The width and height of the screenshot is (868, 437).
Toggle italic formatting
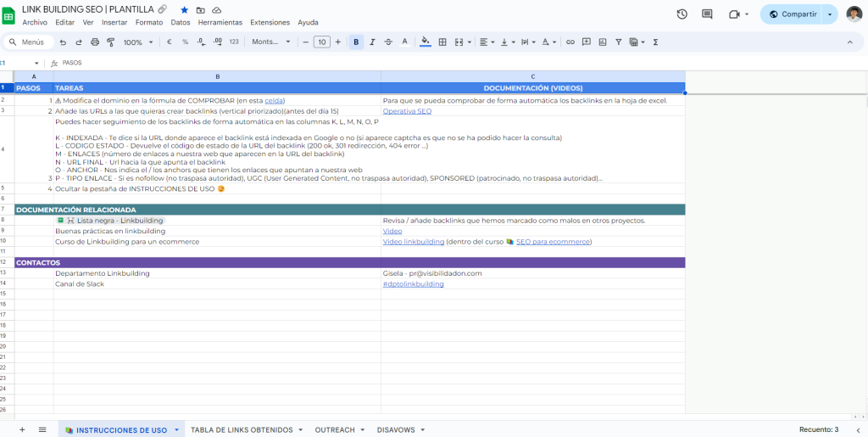(x=372, y=42)
